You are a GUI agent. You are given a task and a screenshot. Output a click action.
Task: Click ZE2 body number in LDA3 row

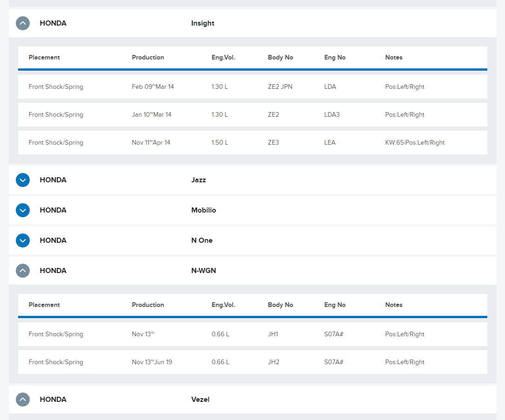pos(273,115)
